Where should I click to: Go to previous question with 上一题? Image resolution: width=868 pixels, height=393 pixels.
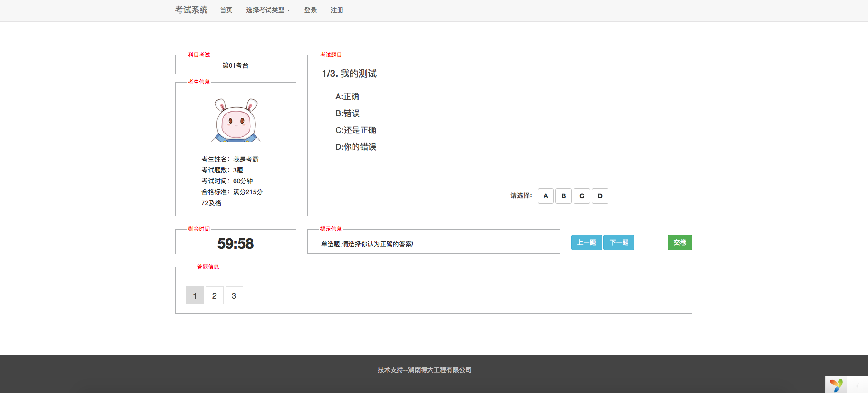pyautogui.click(x=586, y=242)
